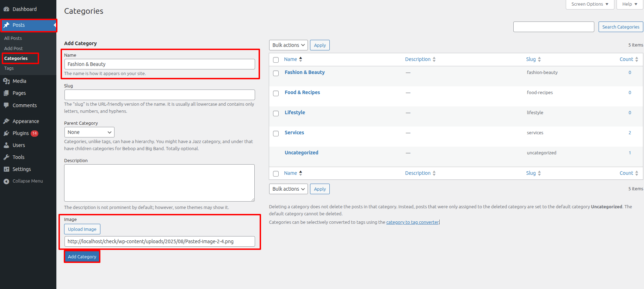
Task: Click the Upload Image button
Action: pos(82,229)
